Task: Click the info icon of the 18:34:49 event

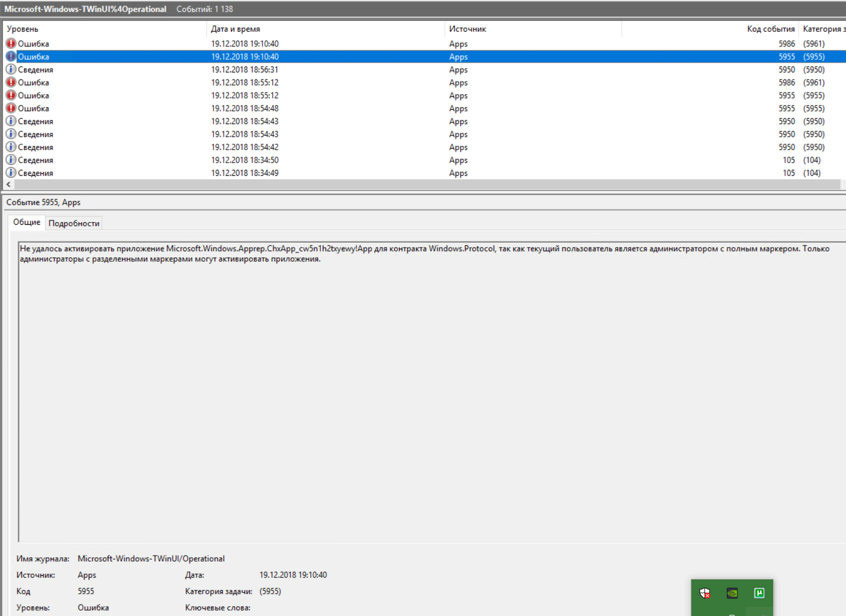Action: pos(11,173)
